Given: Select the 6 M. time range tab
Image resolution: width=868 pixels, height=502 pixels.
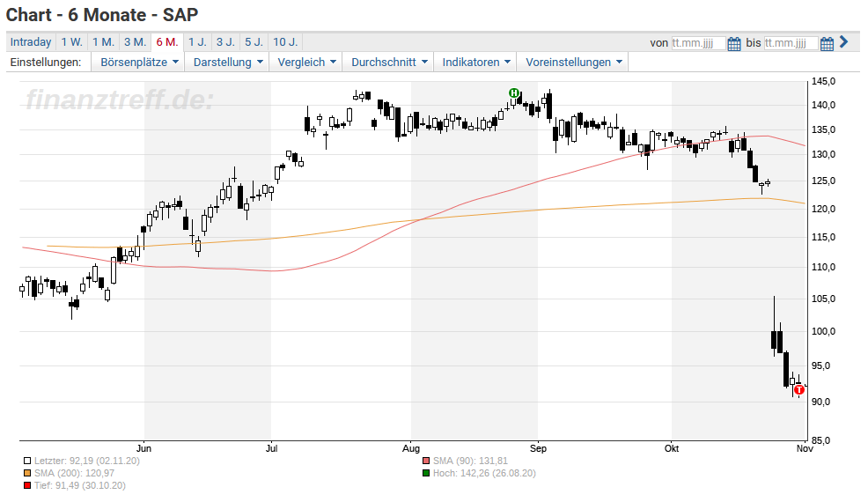Looking at the screenshot, I should (166, 42).
